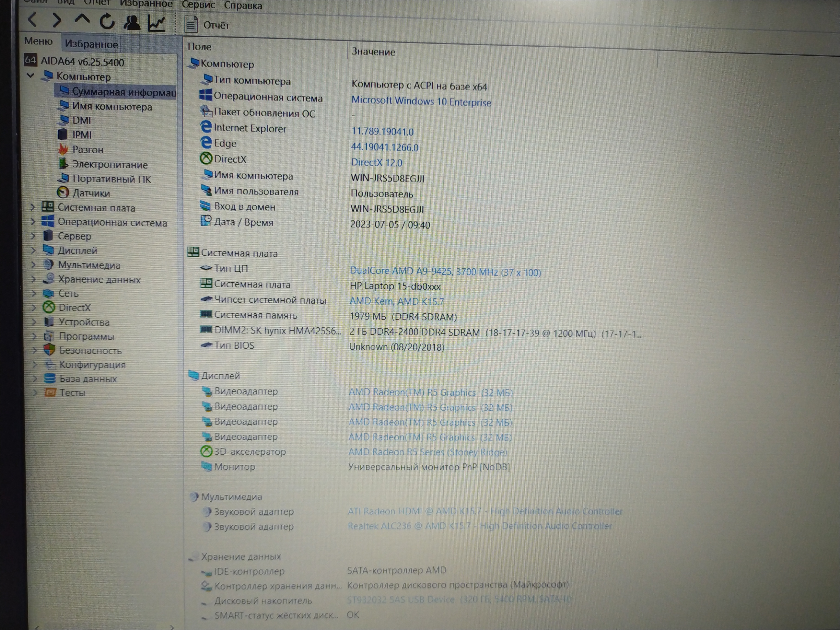This screenshot has height=630, width=840.
Task: Click the Дата / Время clock icon
Action: tap(206, 221)
